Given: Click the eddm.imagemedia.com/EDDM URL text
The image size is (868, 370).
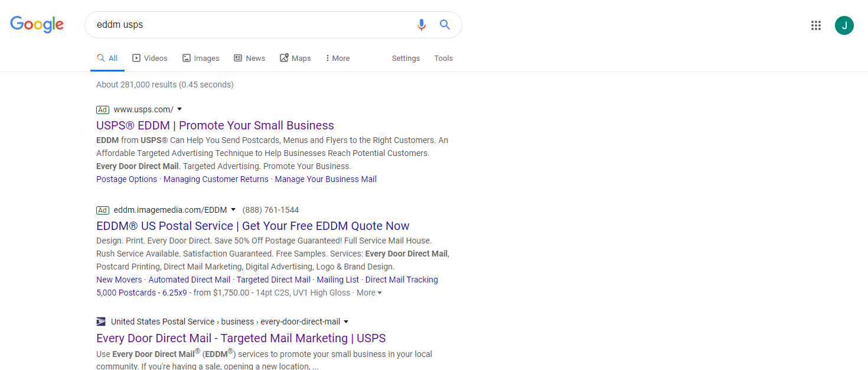Looking at the screenshot, I should pos(170,210).
